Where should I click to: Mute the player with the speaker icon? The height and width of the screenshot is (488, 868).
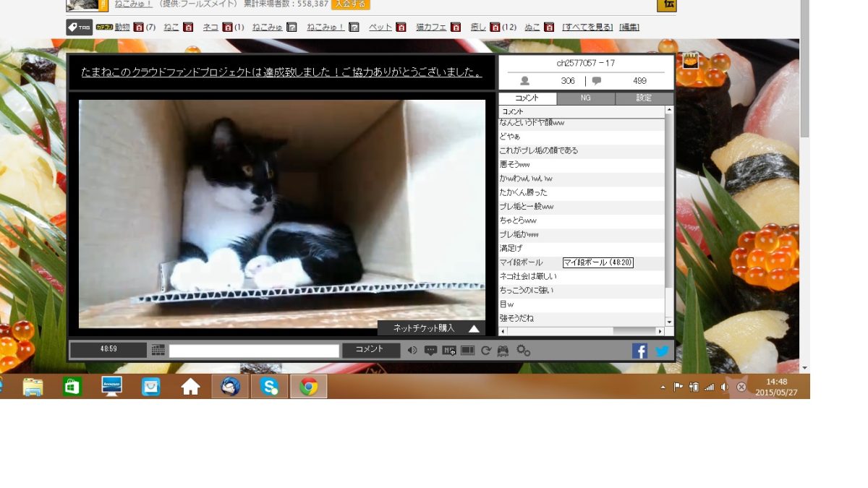(x=412, y=351)
